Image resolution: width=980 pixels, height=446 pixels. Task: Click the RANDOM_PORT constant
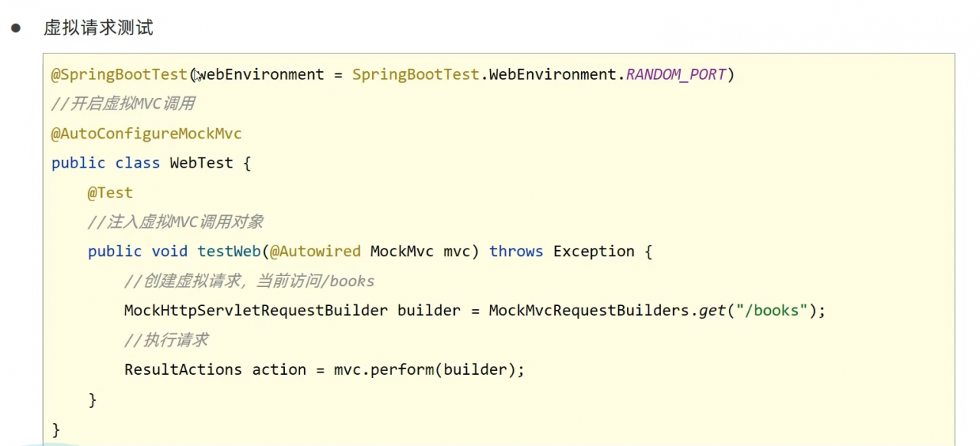pyautogui.click(x=676, y=74)
